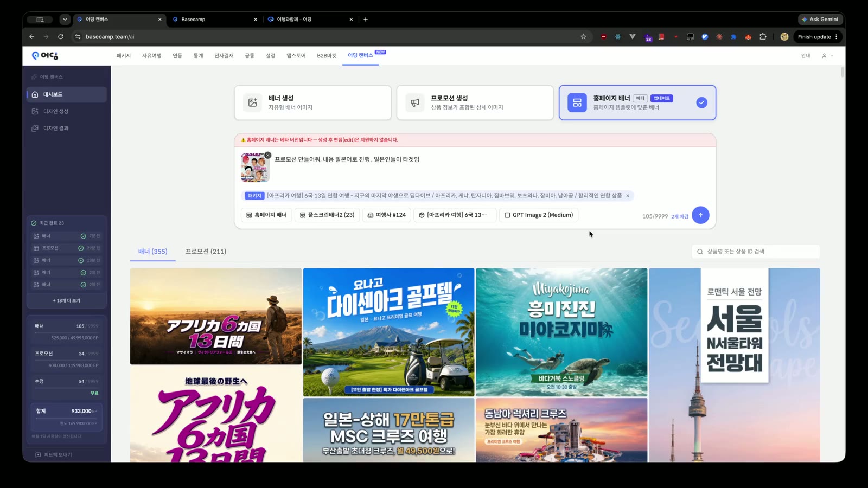Click the prompt text input area
Image resolution: width=868 pixels, height=488 pixels.
coord(491,168)
